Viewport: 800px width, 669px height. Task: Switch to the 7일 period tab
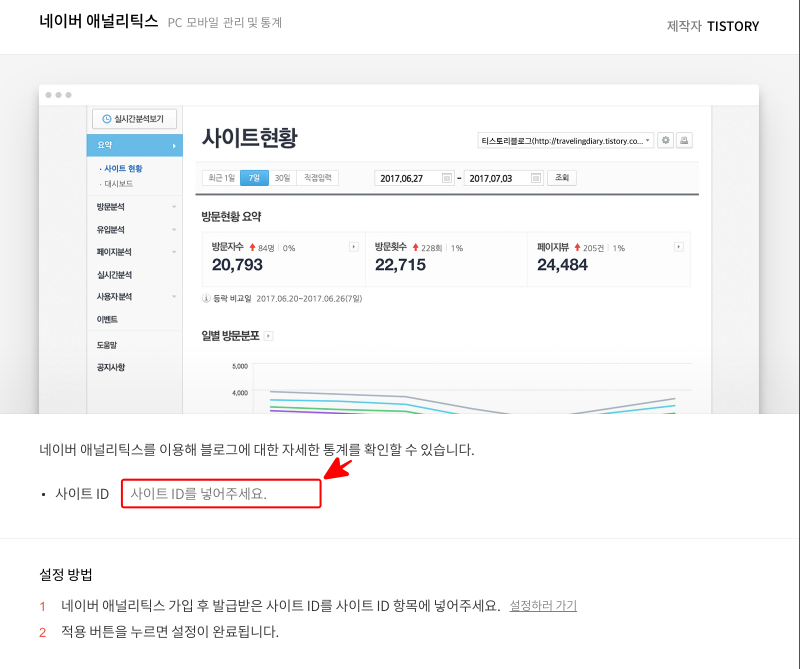coord(251,177)
